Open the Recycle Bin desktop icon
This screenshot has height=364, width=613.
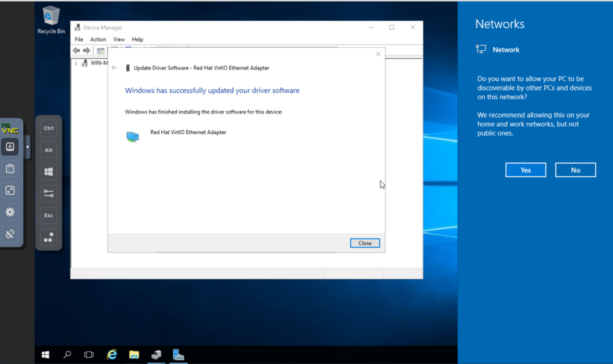coord(51,20)
